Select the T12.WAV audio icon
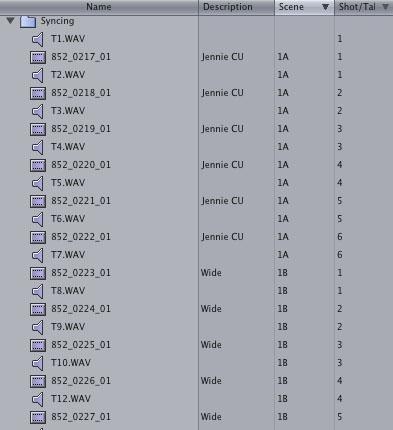The height and width of the screenshot is (430, 393). pos(38,399)
